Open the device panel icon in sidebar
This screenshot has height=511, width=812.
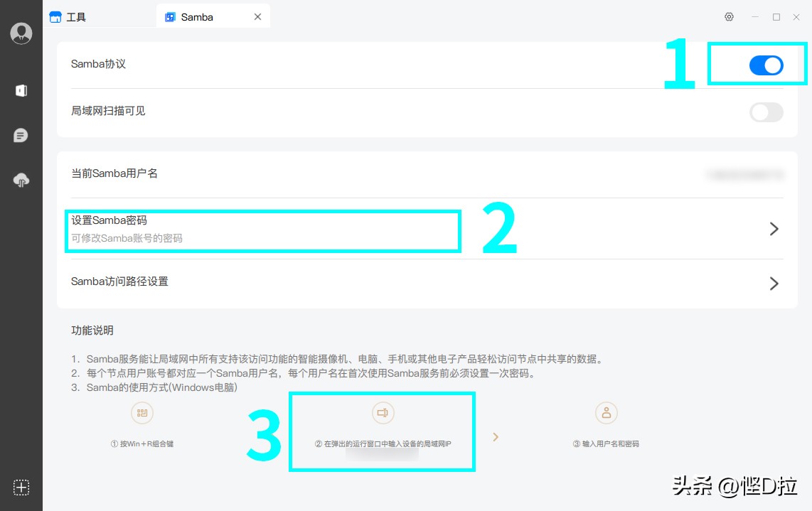pyautogui.click(x=21, y=90)
